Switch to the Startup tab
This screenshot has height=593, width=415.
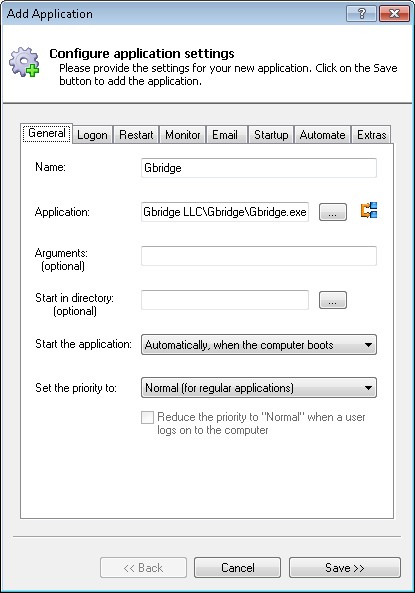(271, 135)
